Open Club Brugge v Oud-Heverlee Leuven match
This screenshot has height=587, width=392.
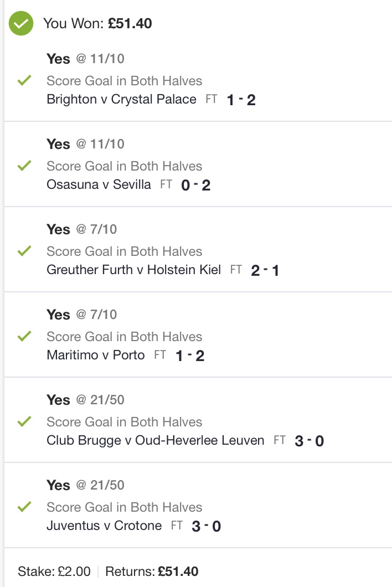coord(156,440)
